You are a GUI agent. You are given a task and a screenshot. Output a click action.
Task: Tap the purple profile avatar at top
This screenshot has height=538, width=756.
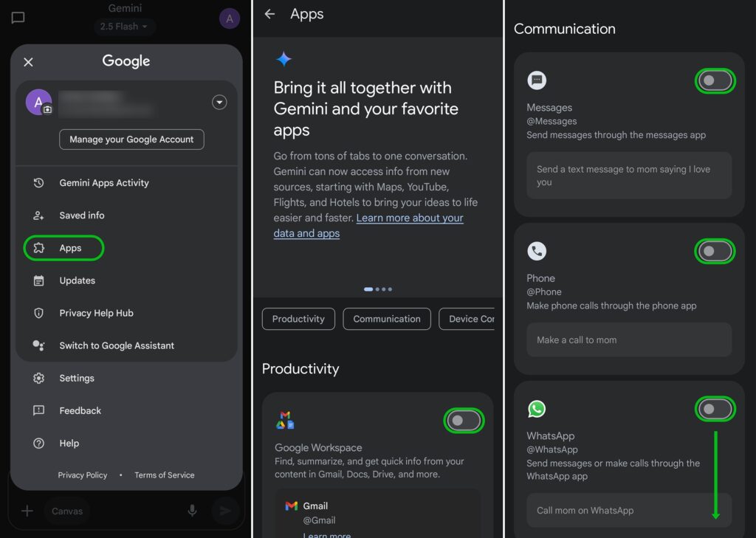[x=230, y=18]
